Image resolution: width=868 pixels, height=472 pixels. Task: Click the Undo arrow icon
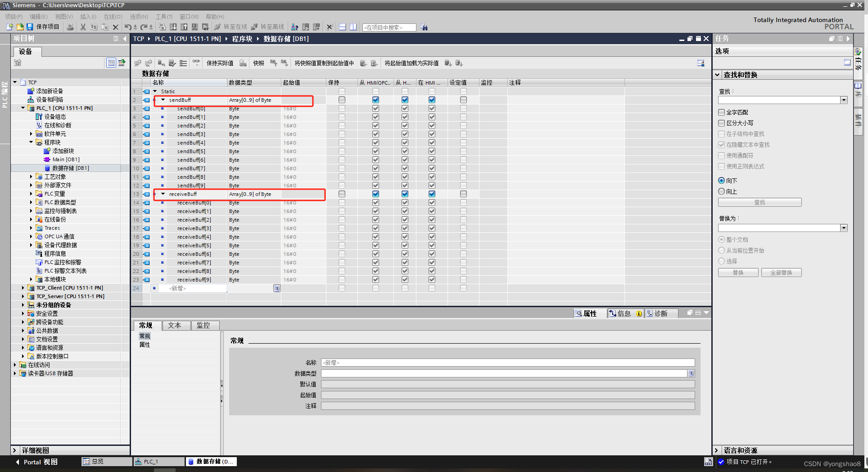128,27
